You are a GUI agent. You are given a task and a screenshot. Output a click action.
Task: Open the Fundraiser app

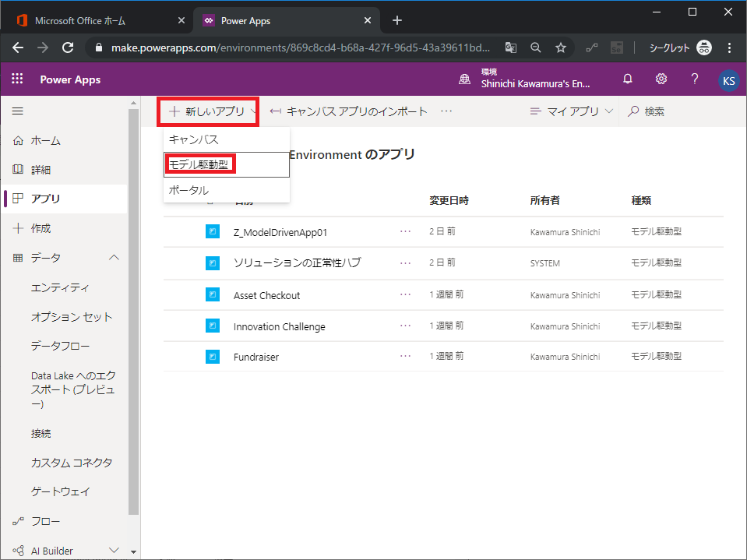255,357
